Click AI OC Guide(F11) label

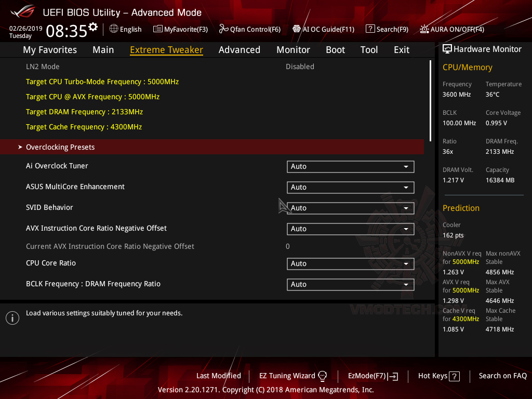click(328, 29)
